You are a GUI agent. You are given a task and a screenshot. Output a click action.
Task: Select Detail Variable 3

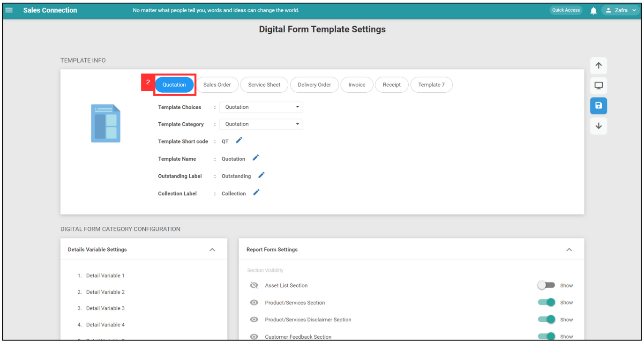point(105,308)
